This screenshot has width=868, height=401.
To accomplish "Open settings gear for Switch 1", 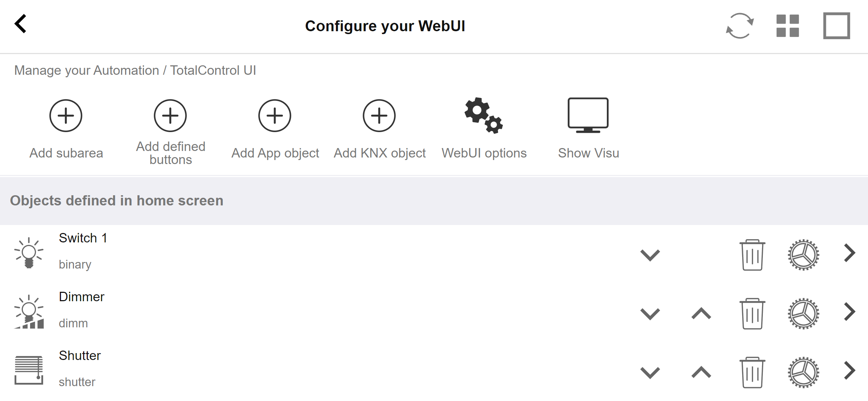I will click(x=803, y=255).
